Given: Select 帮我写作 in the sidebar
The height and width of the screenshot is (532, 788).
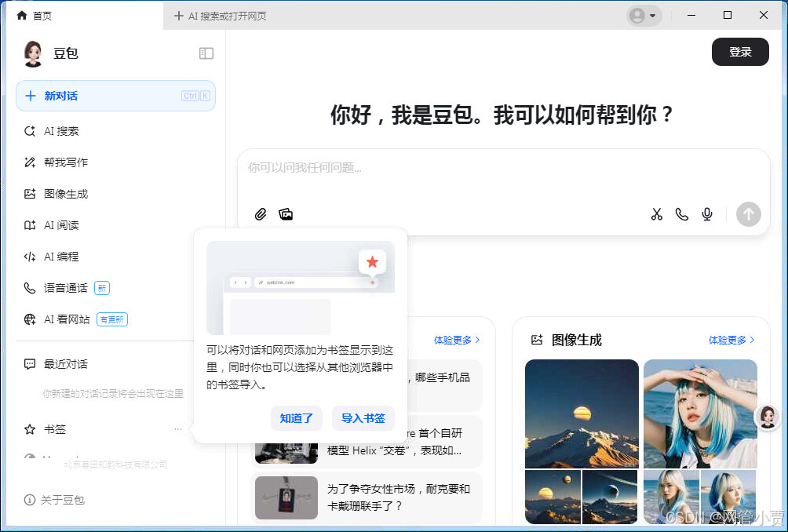Looking at the screenshot, I should click(115, 162).
